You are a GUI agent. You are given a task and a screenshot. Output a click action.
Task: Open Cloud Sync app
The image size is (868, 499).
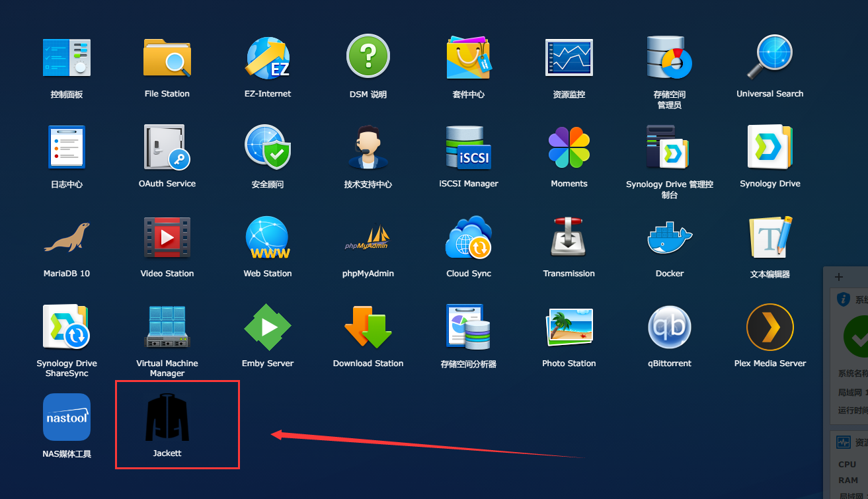click(468, 238)
